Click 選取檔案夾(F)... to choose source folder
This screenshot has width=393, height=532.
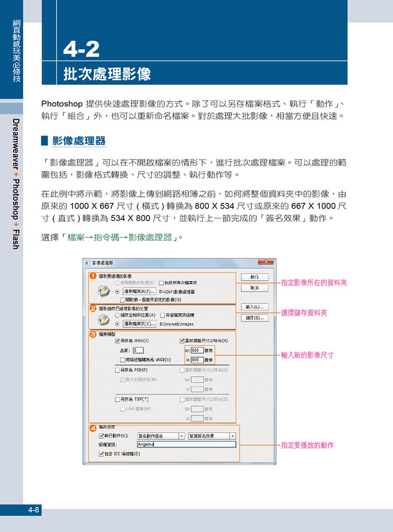(139, 291)
